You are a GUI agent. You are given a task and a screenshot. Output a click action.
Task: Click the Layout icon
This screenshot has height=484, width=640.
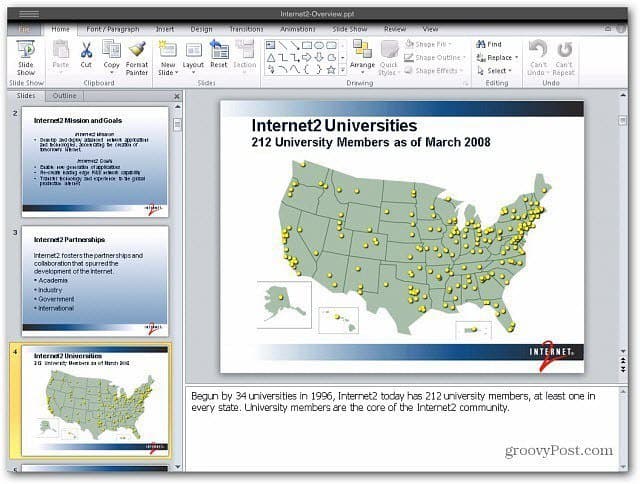[x=193, y=51]
